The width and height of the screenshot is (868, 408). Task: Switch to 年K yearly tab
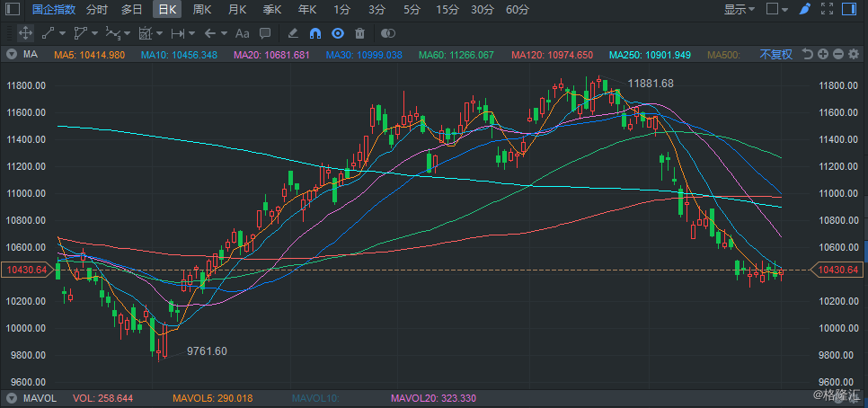click(x=307, y=9)
